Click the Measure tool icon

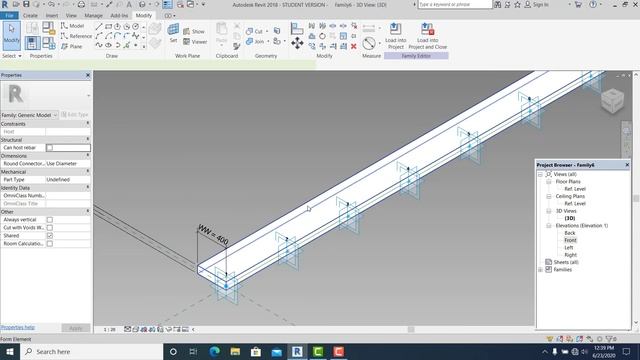click(x=369, y=43)
